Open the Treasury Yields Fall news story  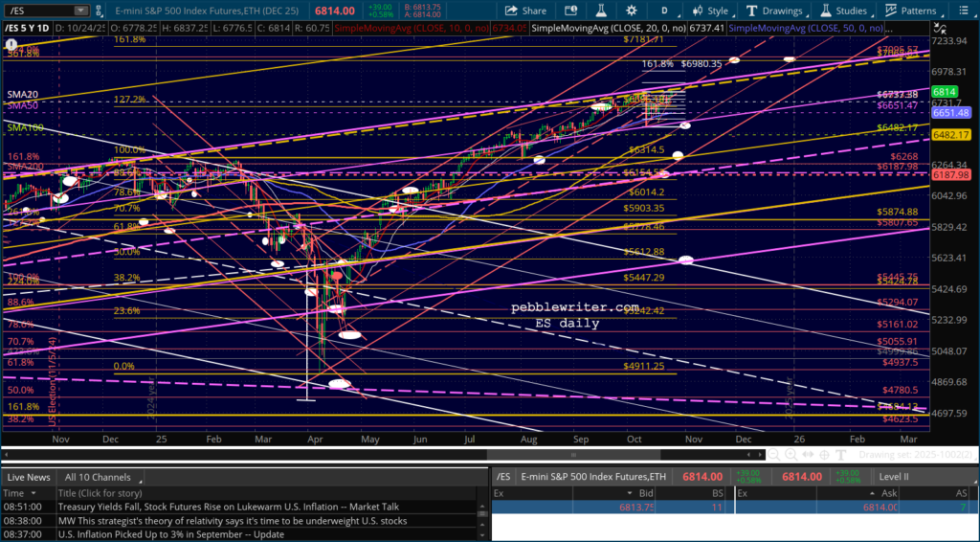(x=228, y=507)
